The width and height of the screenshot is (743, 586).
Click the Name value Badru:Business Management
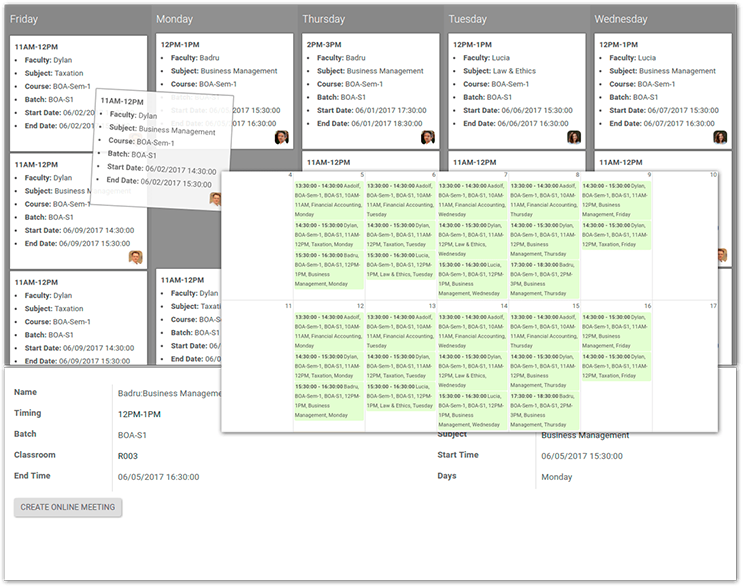[x=169, y=393]
